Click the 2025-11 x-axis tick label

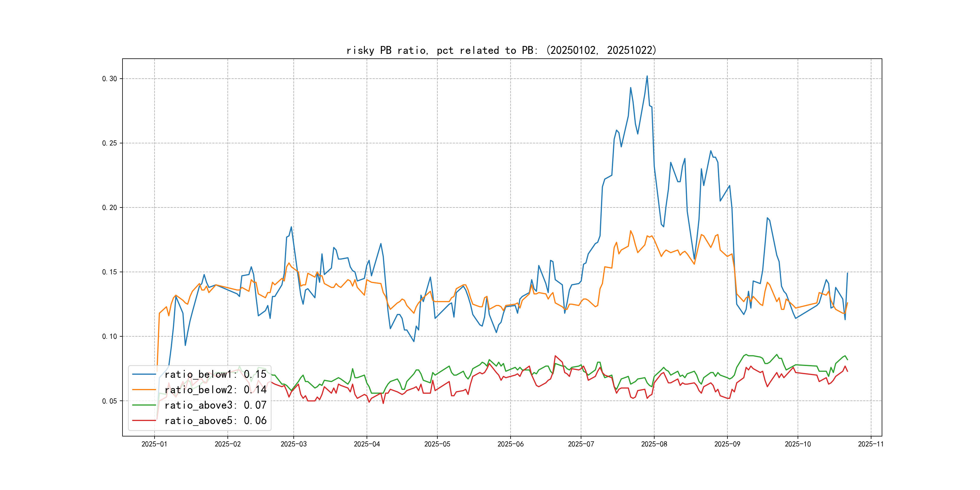pos(871,444)
